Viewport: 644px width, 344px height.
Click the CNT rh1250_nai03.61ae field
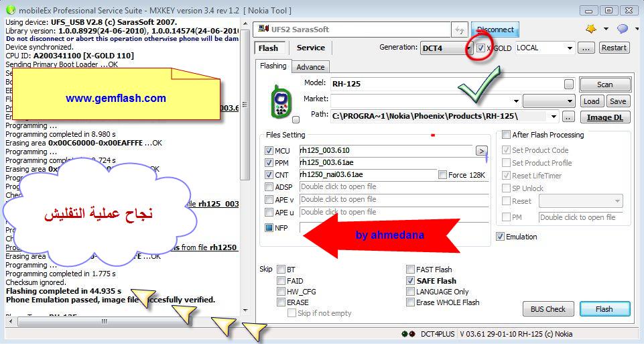coord(368,174)
